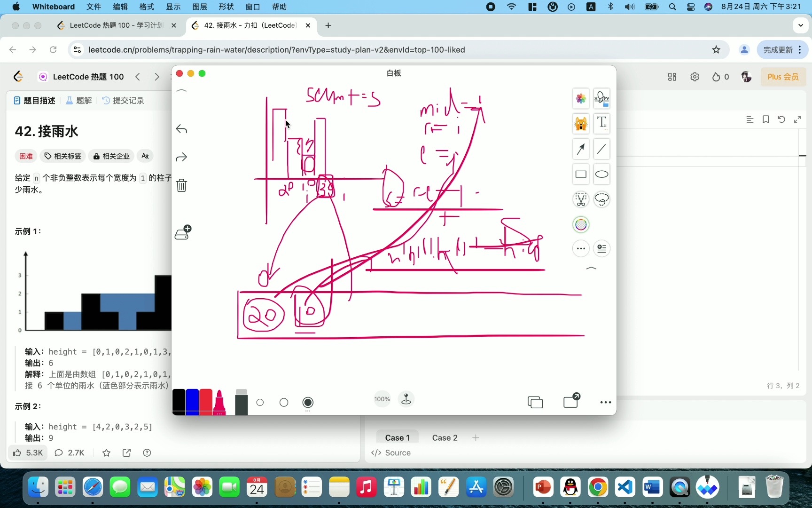Click the 困难 difficulty tag
The image size is (812, 508).
tap(26, 156)
